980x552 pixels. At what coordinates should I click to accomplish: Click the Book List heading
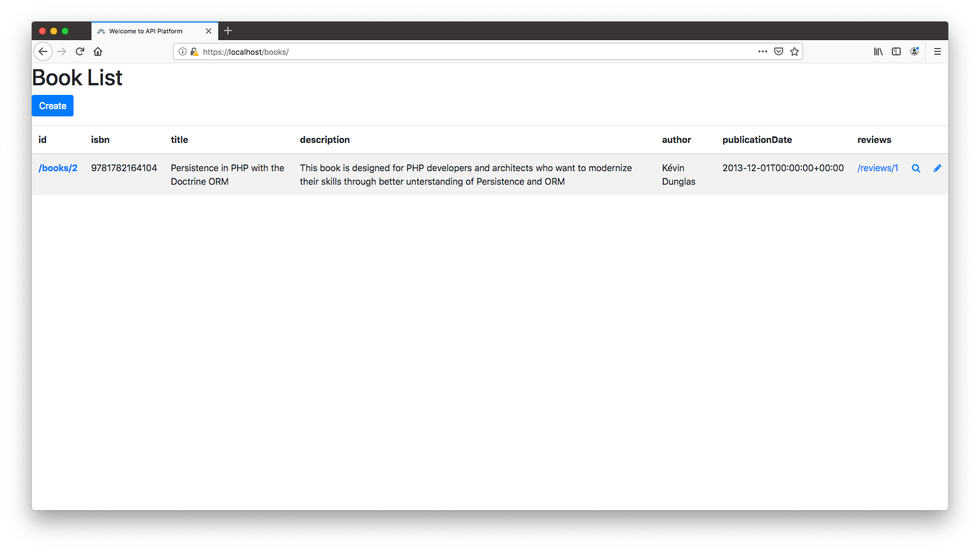(x=77, y=77)
